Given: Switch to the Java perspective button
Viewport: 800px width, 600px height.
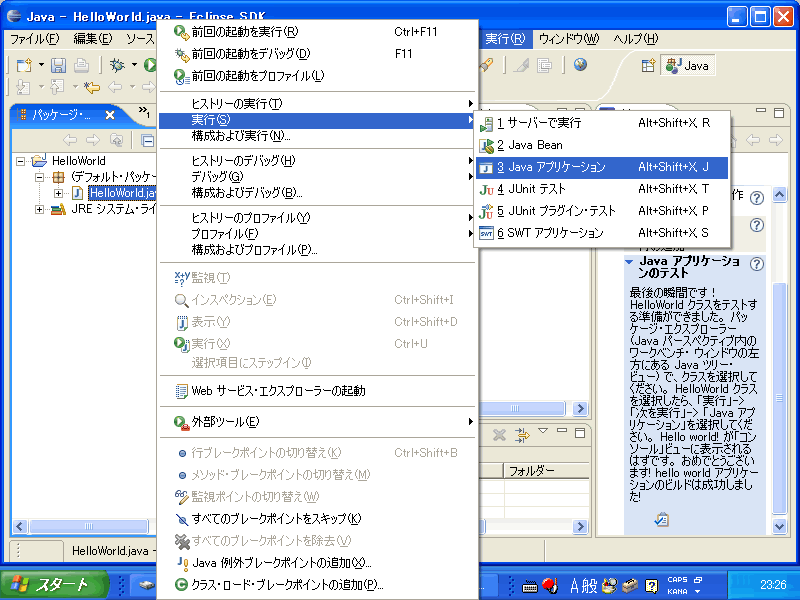Looking at the screenshot, I should (688, 65).
